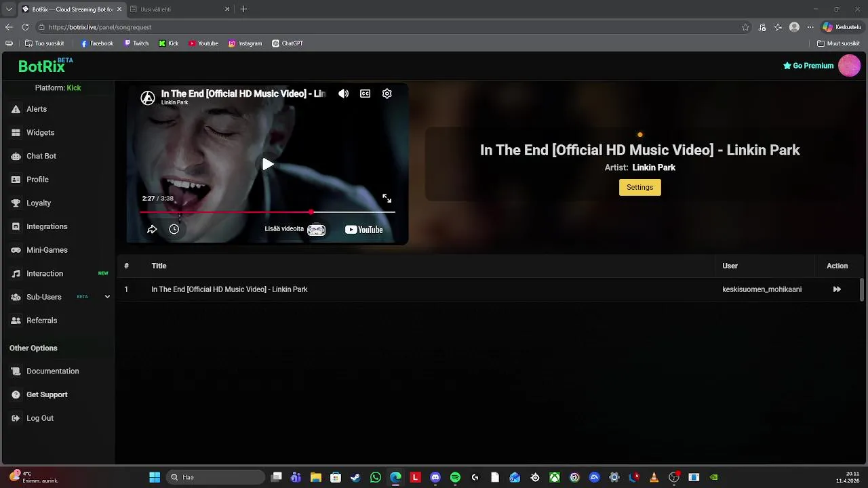Go back in browser history
Image resolution: width=868 pixels, height=488 pixels.
tap(9, 27)
